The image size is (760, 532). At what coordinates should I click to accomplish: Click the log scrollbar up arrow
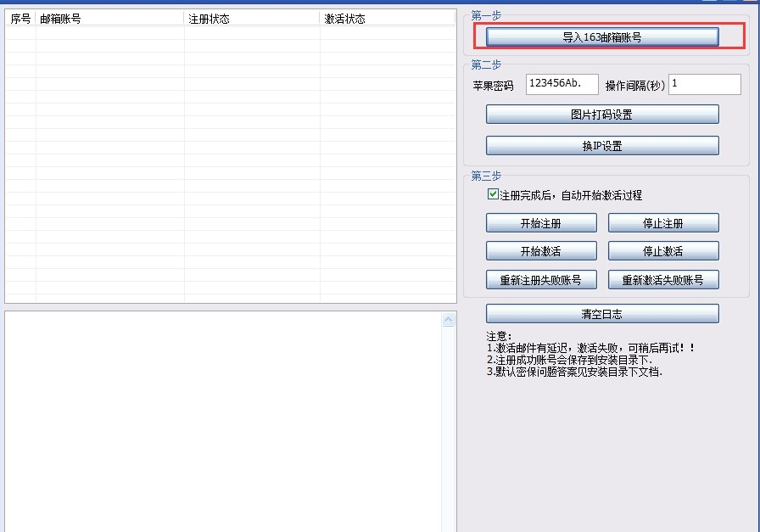(x=449, y=318)
